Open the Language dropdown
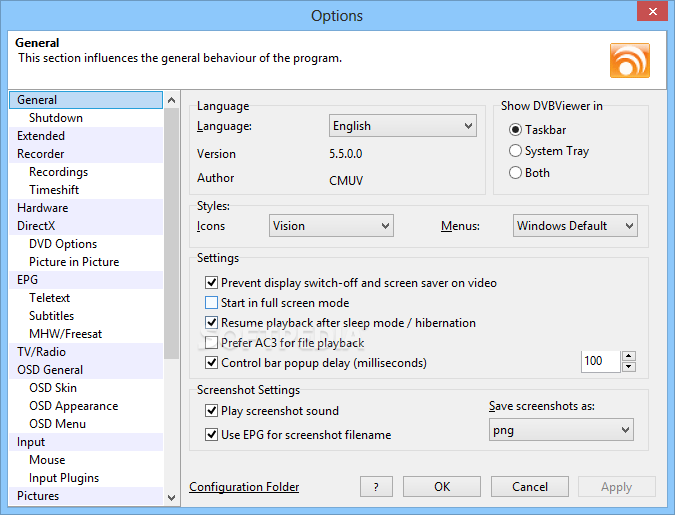 pyautogui.click(x=403, y=126)
